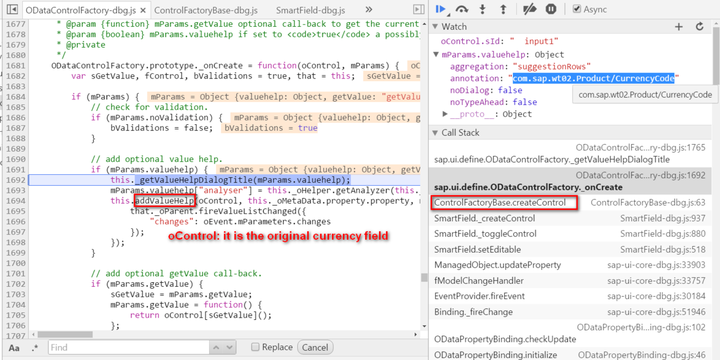Collapse the Watch section

[x=436, y=27]
